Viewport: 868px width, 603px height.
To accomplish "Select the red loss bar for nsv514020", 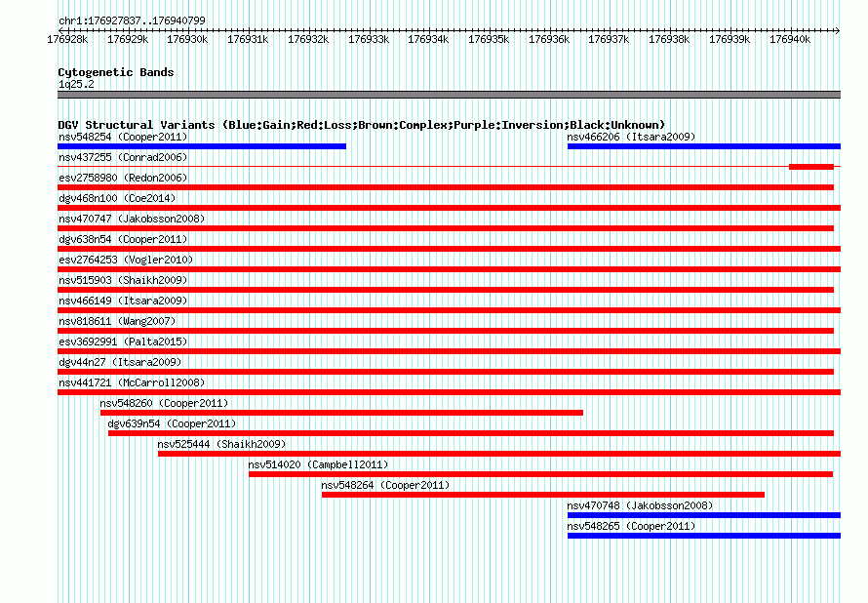I will click(x=541, y=474).
